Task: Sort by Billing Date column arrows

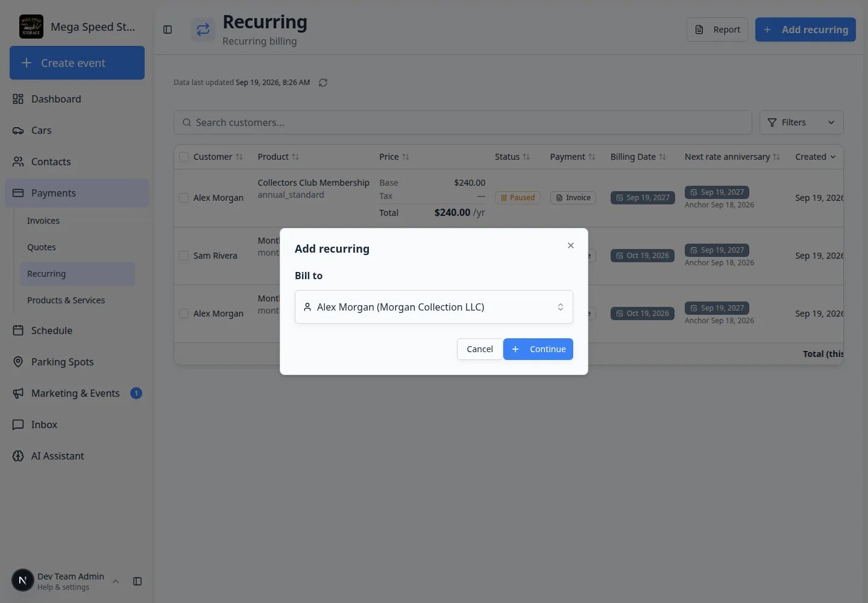Action: [x=662, y=157]
